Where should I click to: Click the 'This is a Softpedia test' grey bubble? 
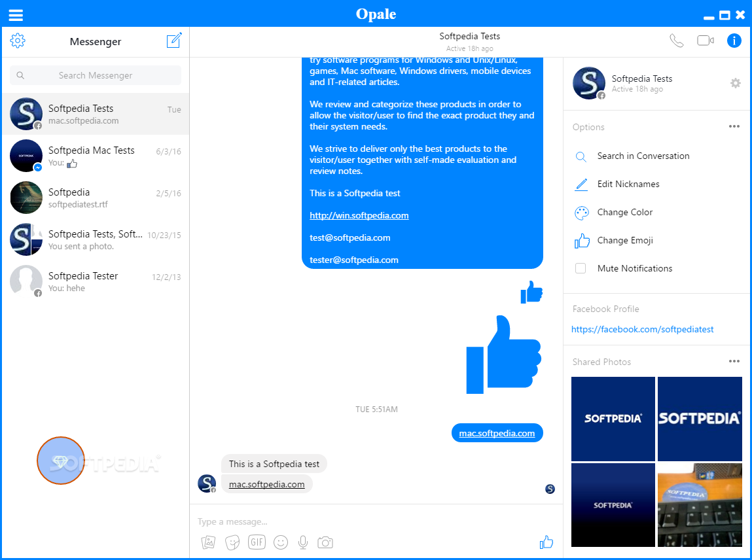(274, 464)
